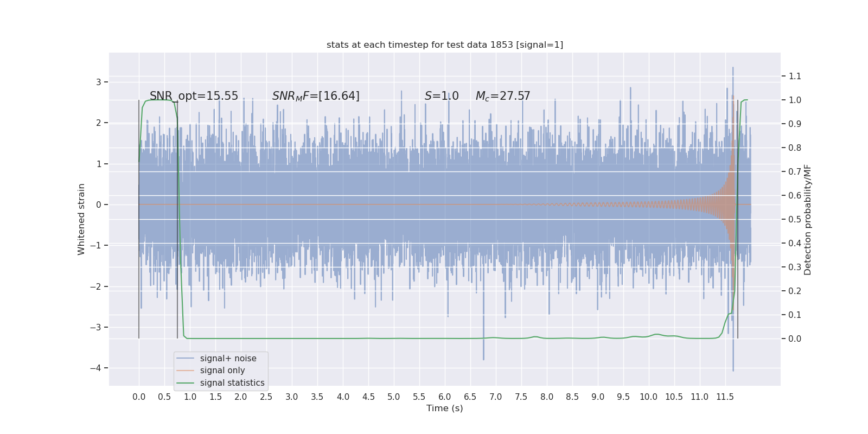Viewport: 868px width, 434px height.
Task: Click the green line swatch in the legend
Action: pyautogui.click(x=186, y=383)
